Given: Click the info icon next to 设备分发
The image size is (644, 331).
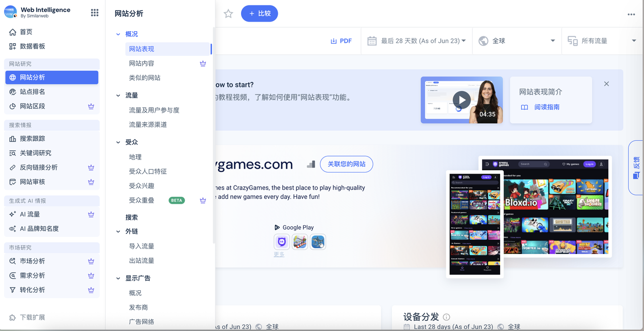Looking at the screenshot, I should [x=446, y=317].
